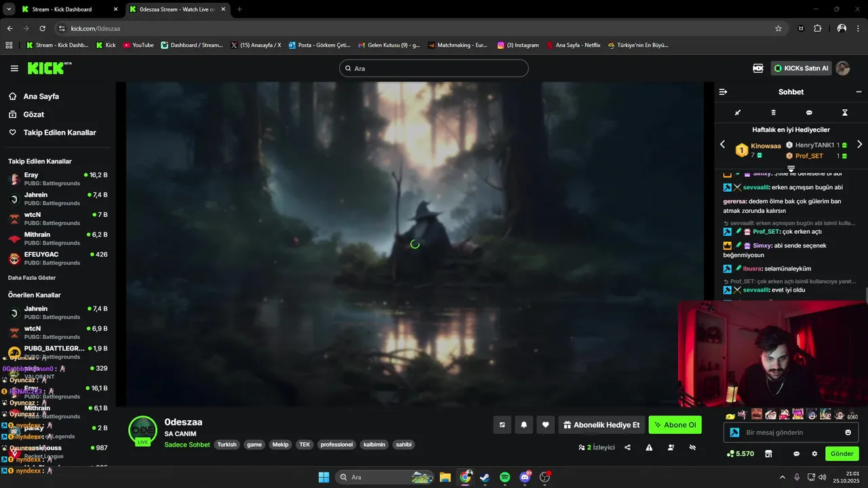Image resolution: width=868 pixels, height=488 pixels.
Task: Click the KICK logo in header
Action: point(49,68)
